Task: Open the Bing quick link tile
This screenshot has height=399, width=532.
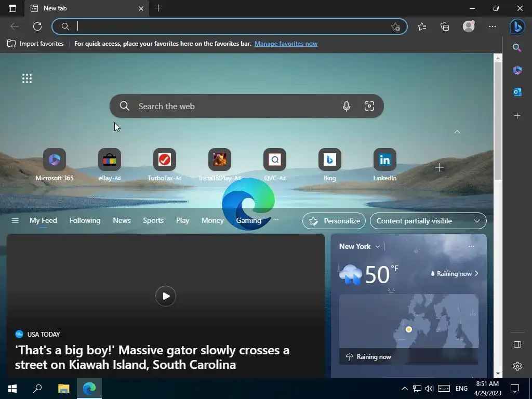Action: pyautogui.click(x=329, y=165)
